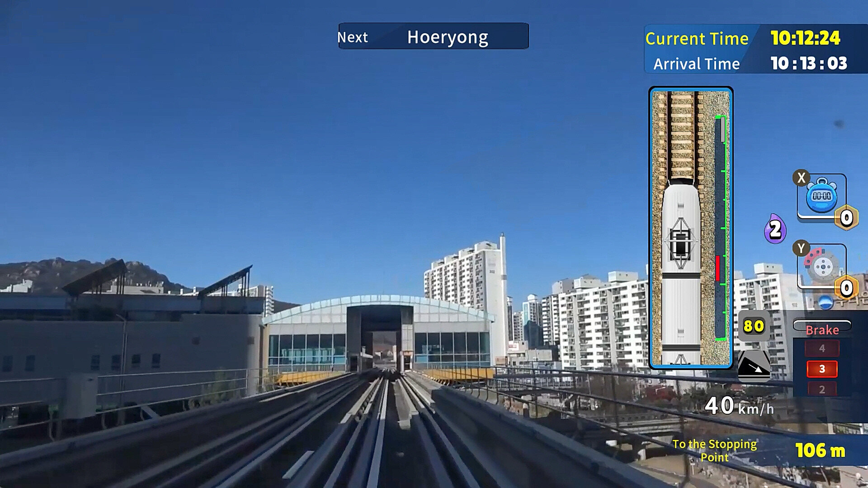The width and height of the screenshot is (868, 488).
Task: Enable the Brake level 3 setting
Action: (x=823, y=369)
